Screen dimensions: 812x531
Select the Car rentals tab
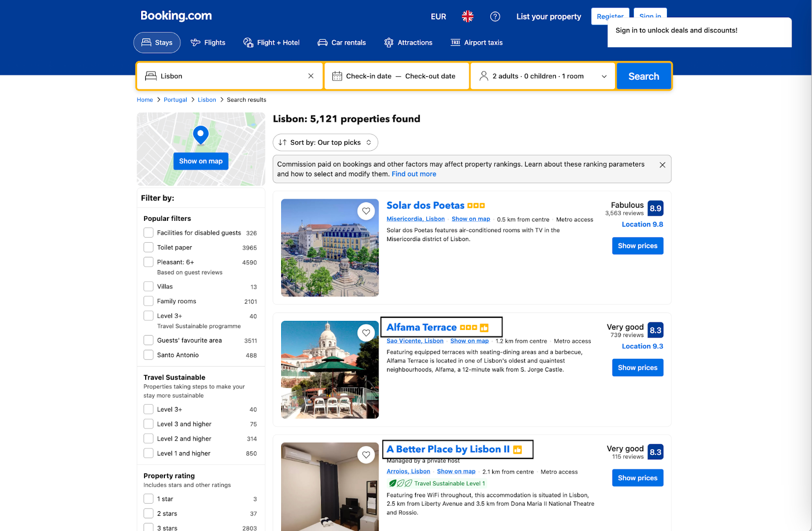point(342,43)
